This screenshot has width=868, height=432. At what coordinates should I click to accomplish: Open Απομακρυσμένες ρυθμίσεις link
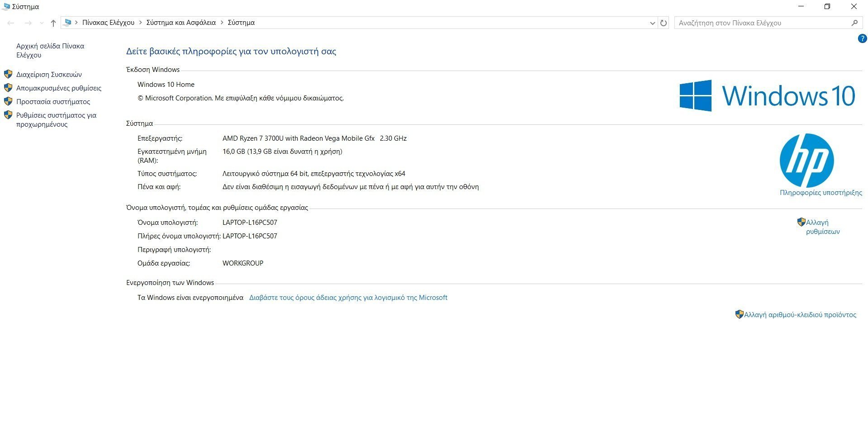pos(59,88)
